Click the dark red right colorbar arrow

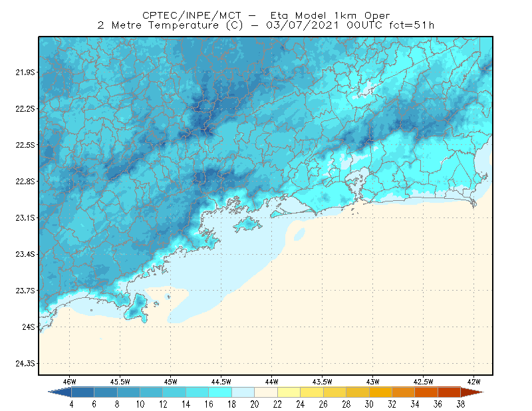(472, 392)
